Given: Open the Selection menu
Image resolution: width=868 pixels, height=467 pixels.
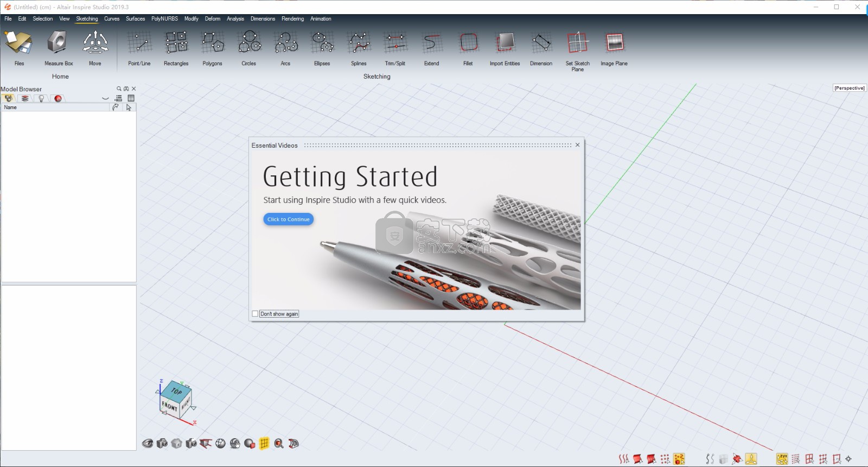Looking at the screenshot, I should tap(43, 18).
